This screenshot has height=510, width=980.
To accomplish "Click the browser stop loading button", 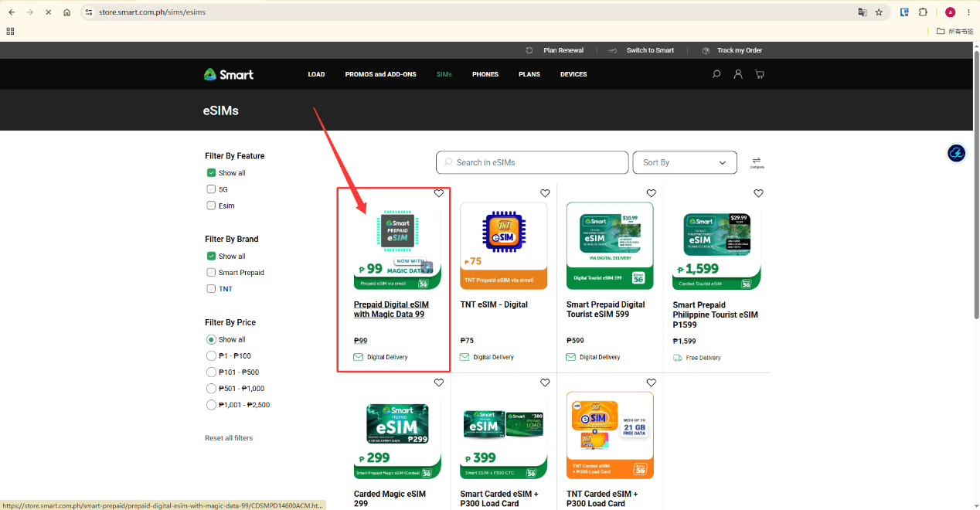I will point(48,12).
